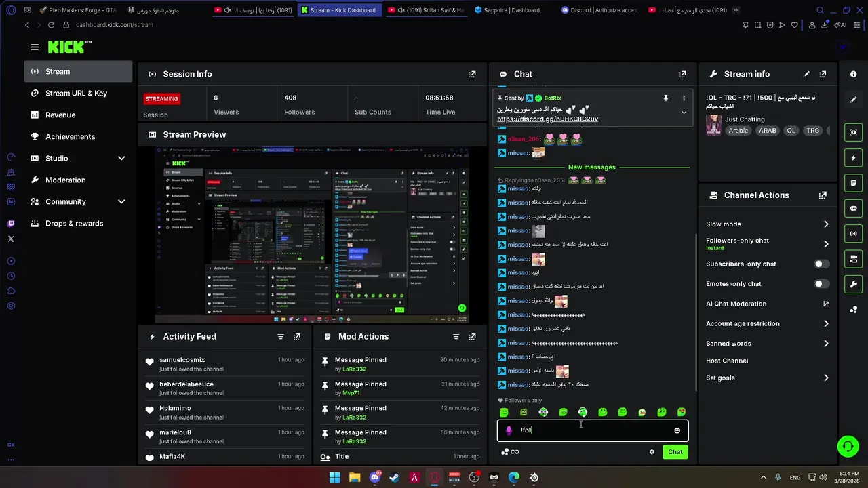Toggle the mod actions note widget in sidebar
This screenshot has width=868, height=488.
click(854, 183)
